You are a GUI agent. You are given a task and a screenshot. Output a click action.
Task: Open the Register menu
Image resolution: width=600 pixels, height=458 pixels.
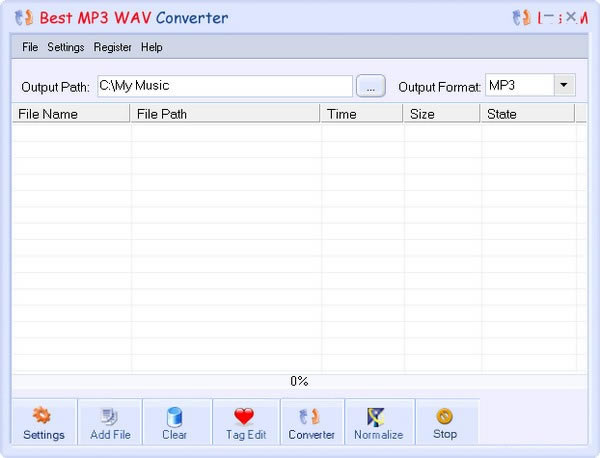point(112,47)
